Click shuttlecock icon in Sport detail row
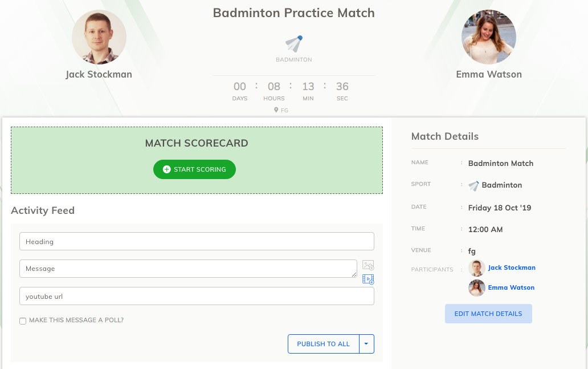The image size is (588, 369). [473, 185]
